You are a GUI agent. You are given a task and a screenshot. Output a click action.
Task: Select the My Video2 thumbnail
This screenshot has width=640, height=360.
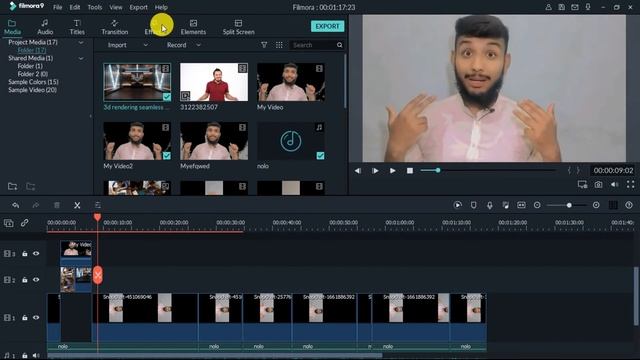pos(137,141)
